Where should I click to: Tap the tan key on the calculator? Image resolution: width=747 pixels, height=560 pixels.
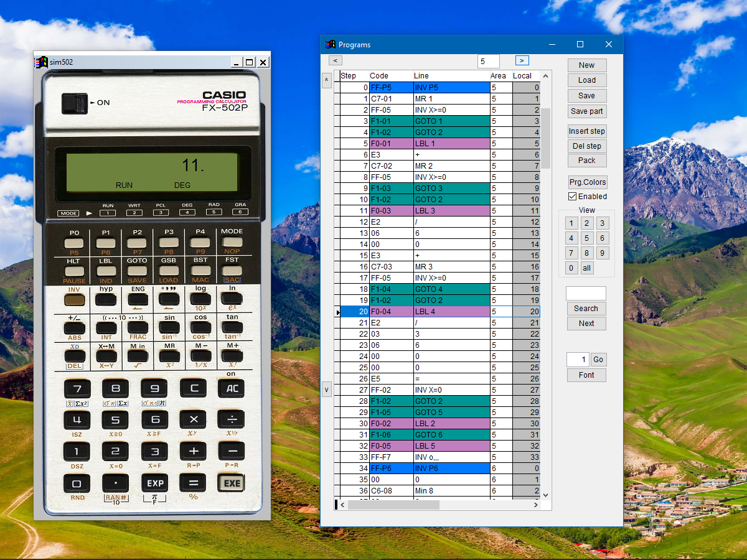pos(232,328)
